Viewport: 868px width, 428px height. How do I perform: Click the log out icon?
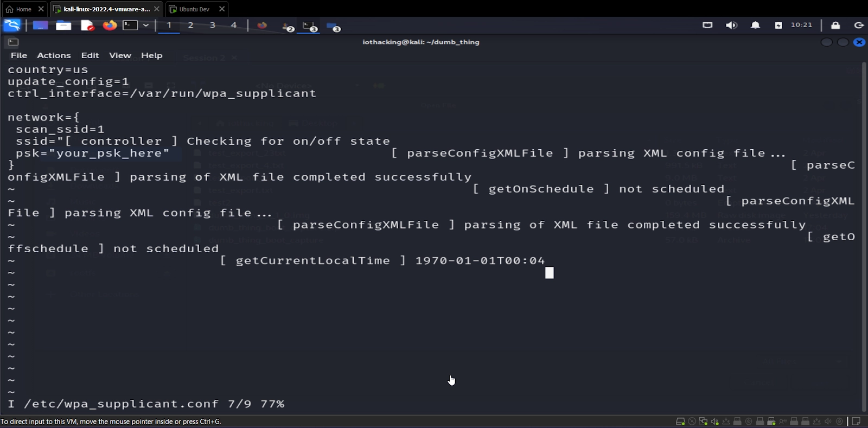[859, 25]
